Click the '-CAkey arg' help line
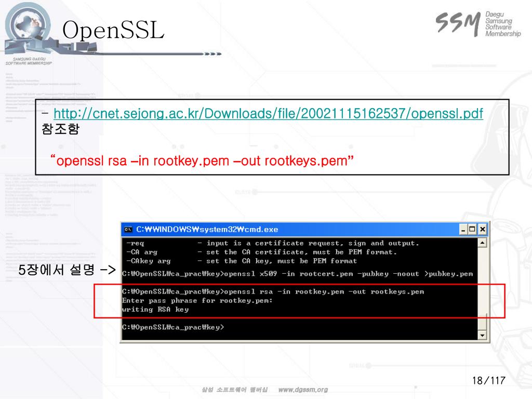Viewport: 532px width, 399px height. click(242, 261)
